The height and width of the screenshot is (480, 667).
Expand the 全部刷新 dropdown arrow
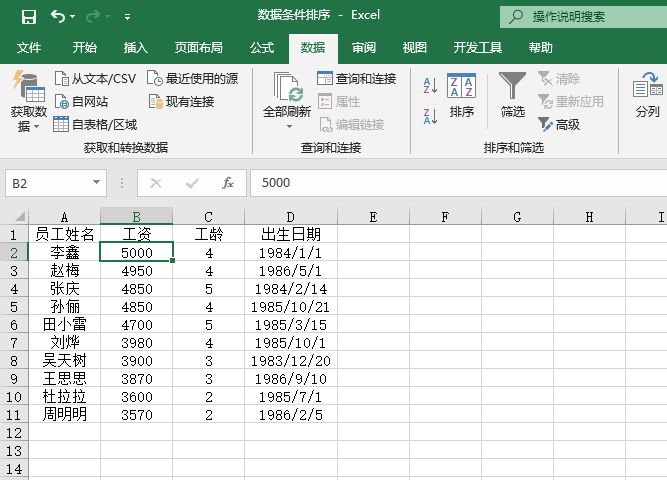click(x=289, y=126)
